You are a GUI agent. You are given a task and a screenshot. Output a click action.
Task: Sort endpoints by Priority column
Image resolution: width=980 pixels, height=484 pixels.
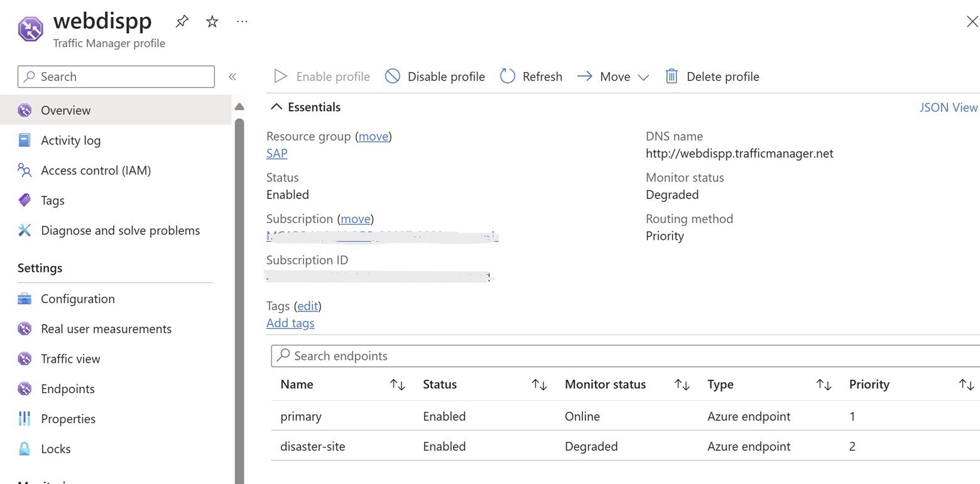click(x=966, y=385)
